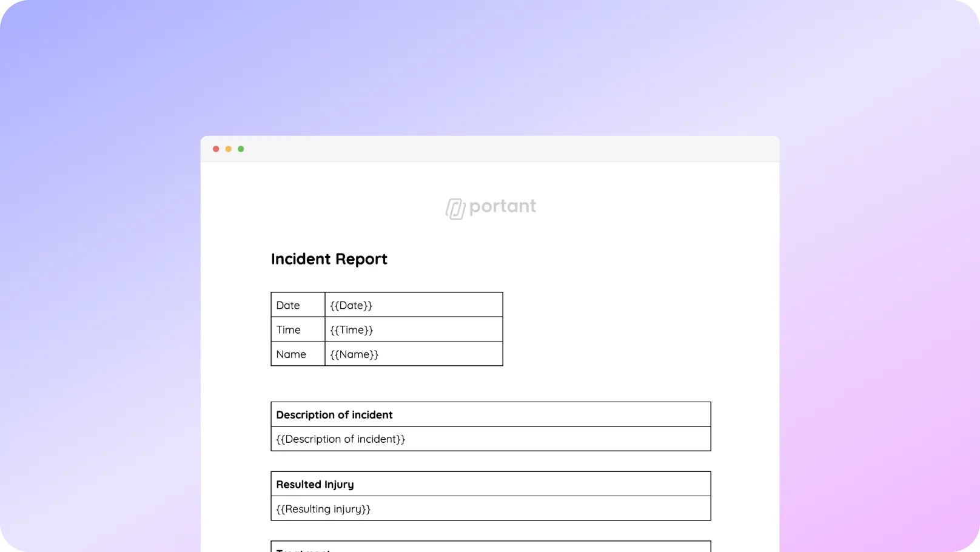
Task: Click the {{Resulting injury}} placeholder
Action: 491,508
